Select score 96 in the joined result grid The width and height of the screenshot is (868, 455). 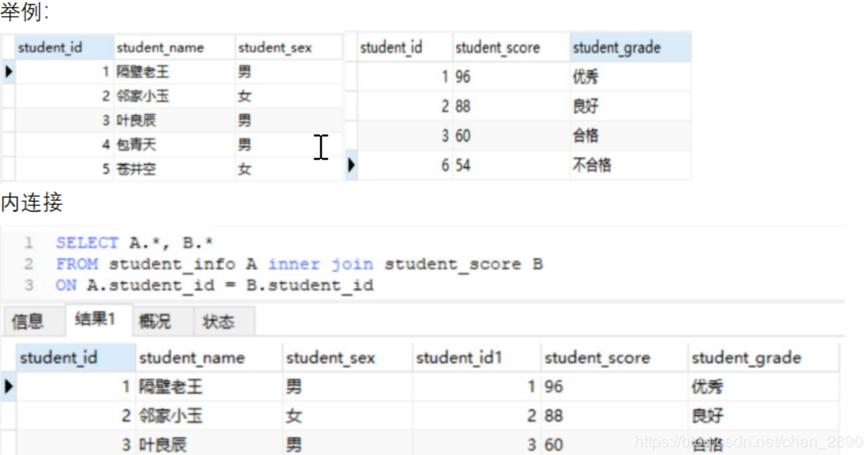[615, 386]
